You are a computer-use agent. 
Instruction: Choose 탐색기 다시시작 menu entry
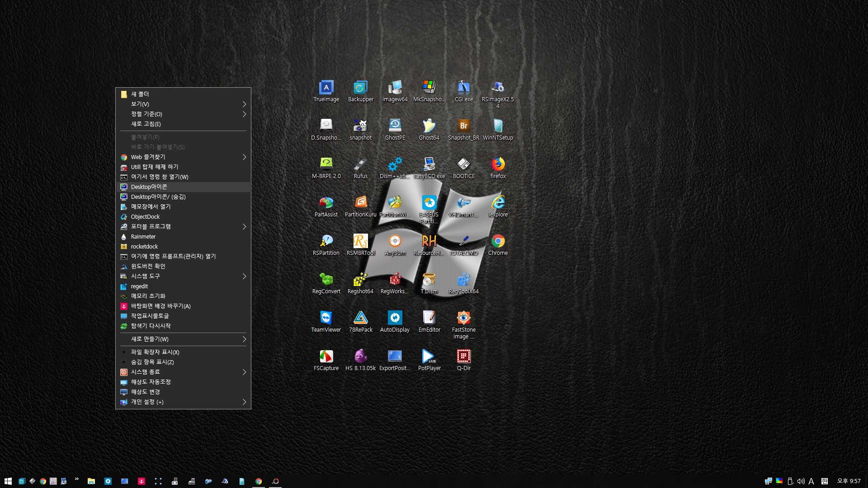click(183, 326)
